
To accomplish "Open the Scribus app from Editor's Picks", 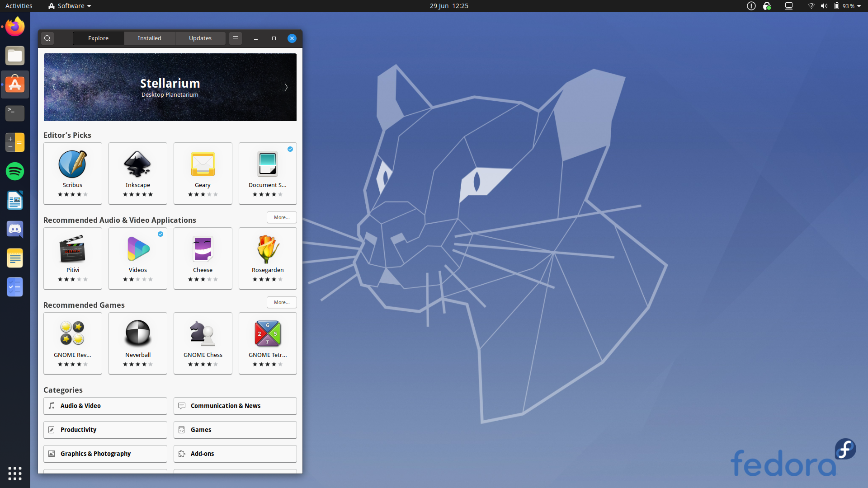I will pos(72,173).
